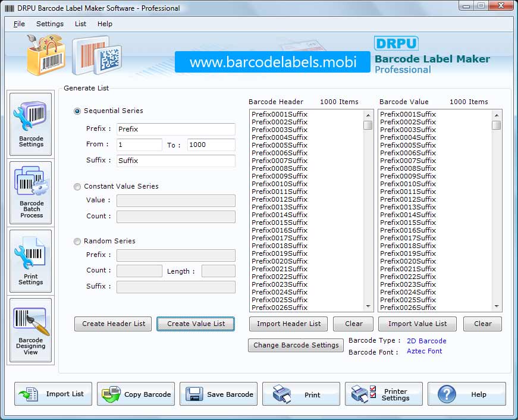518x420 pixels.
Task: Open the www.barcodelabels.mobi website banner
Action: 272,62
